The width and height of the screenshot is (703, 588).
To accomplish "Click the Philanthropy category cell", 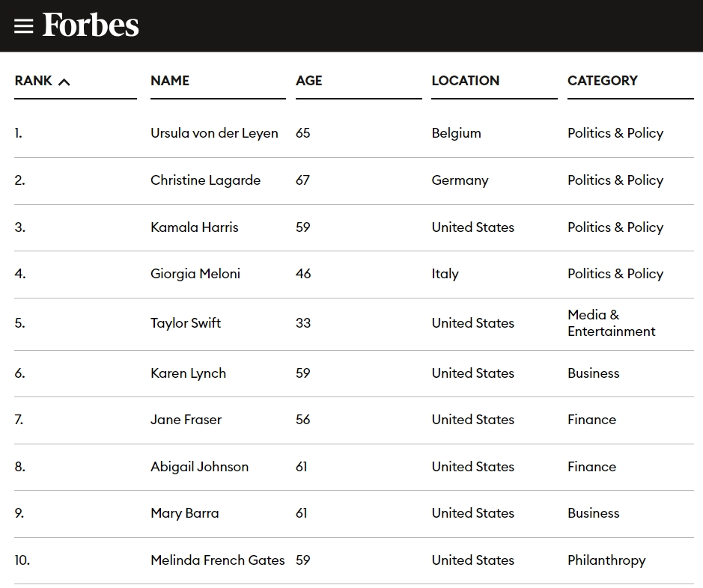I will tap(606, 560).
